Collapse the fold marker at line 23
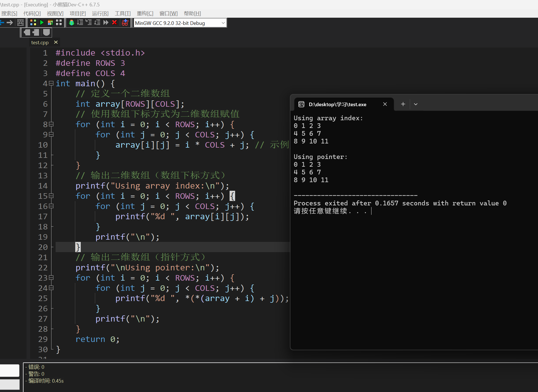Image resolution: width=538 pixels, height=392 pixels. click(51, 278)
